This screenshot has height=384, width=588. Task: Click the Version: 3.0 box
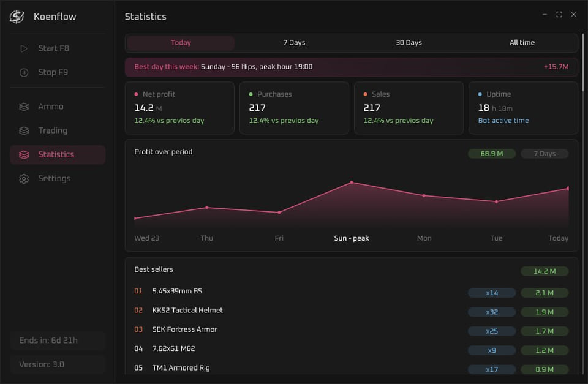click(58, 364)
